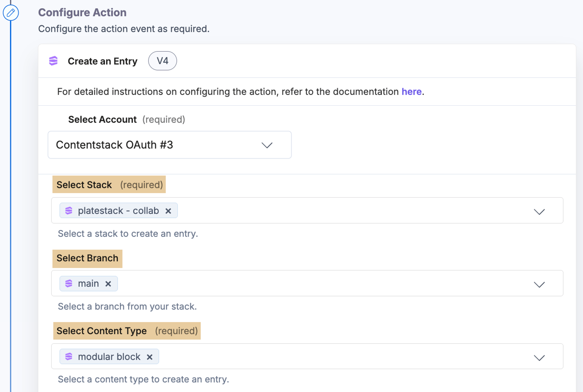This screenshot has height=392, width=583.
Task: Click the Select Content Type label
Action: coord(102,331)
